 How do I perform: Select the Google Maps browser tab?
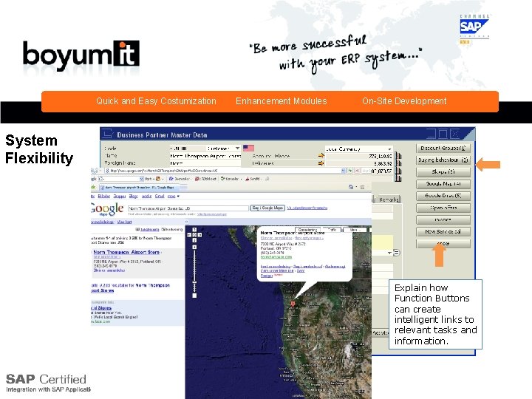[139, 187]
